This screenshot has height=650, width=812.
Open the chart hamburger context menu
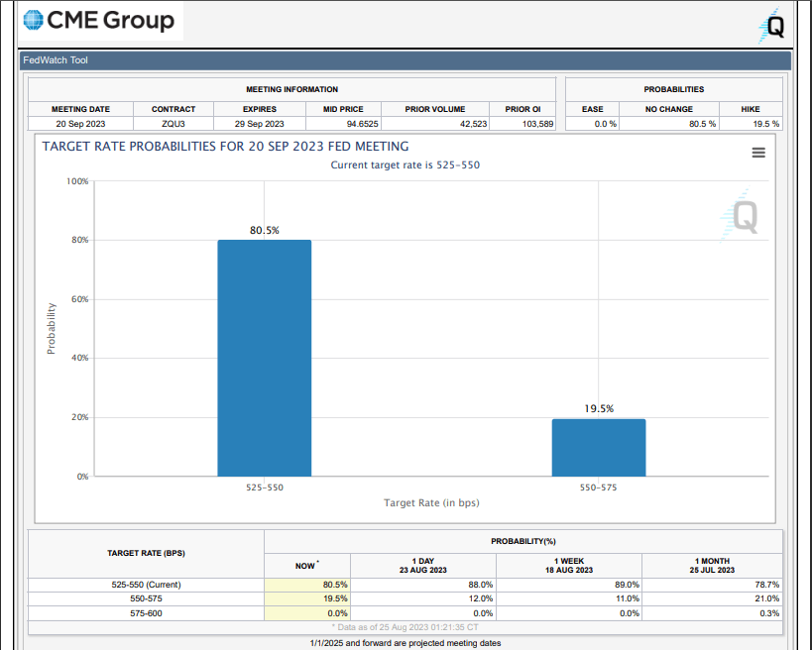(758, 153)
